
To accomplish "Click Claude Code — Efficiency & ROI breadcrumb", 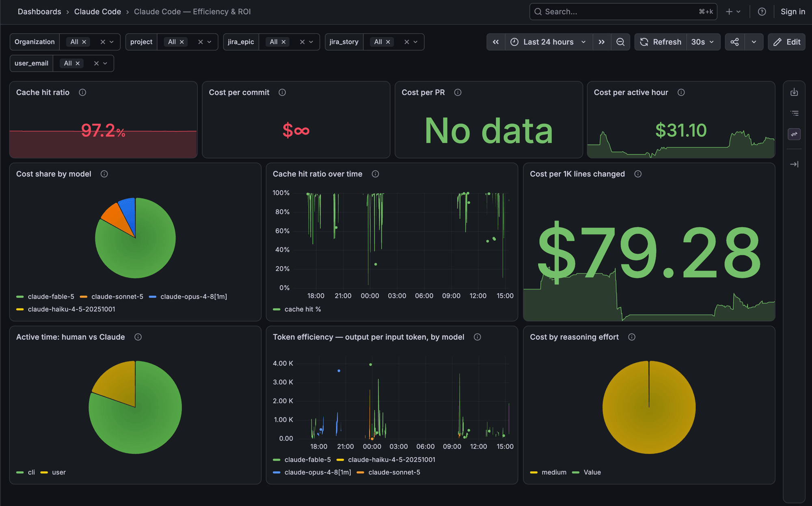I will click(x=192, y=12).
